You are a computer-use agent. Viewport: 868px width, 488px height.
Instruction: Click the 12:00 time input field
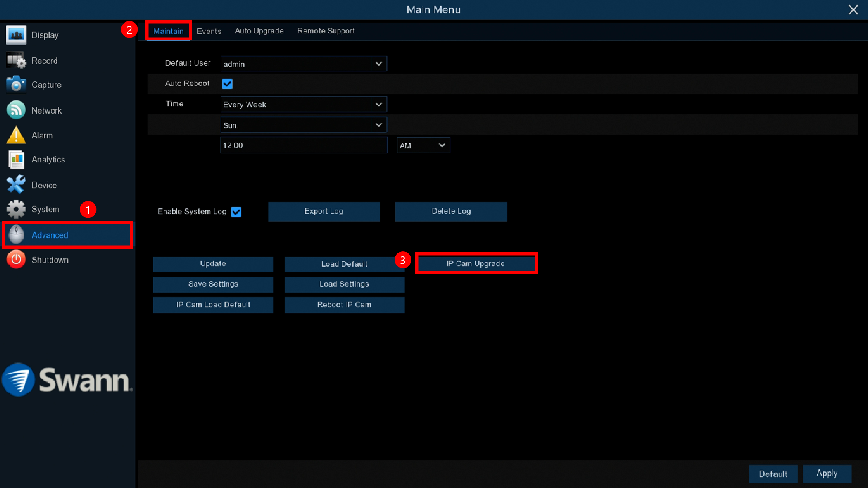303,145
